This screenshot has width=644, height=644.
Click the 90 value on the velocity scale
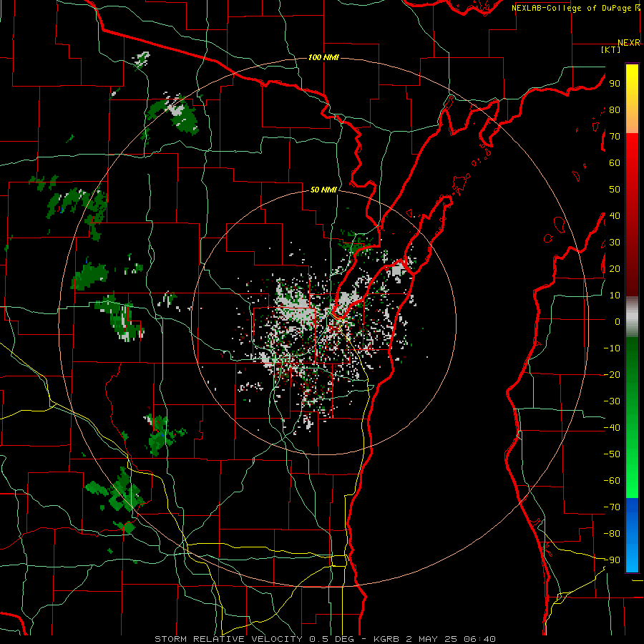pos(615,84)
